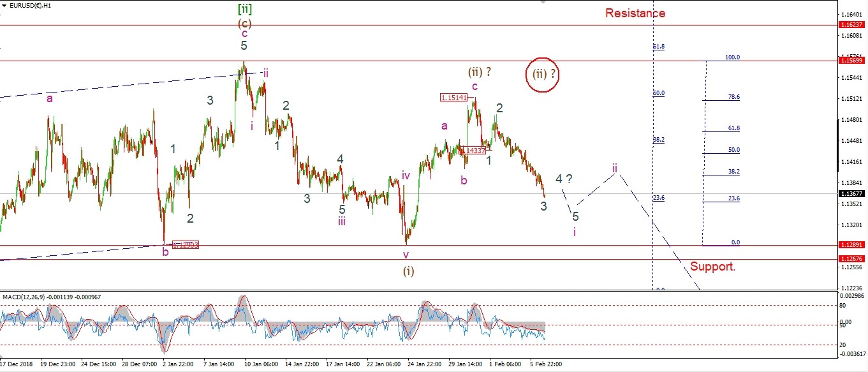Click the 1.15121 price axis value
The image size is (868, 372).
853,98
